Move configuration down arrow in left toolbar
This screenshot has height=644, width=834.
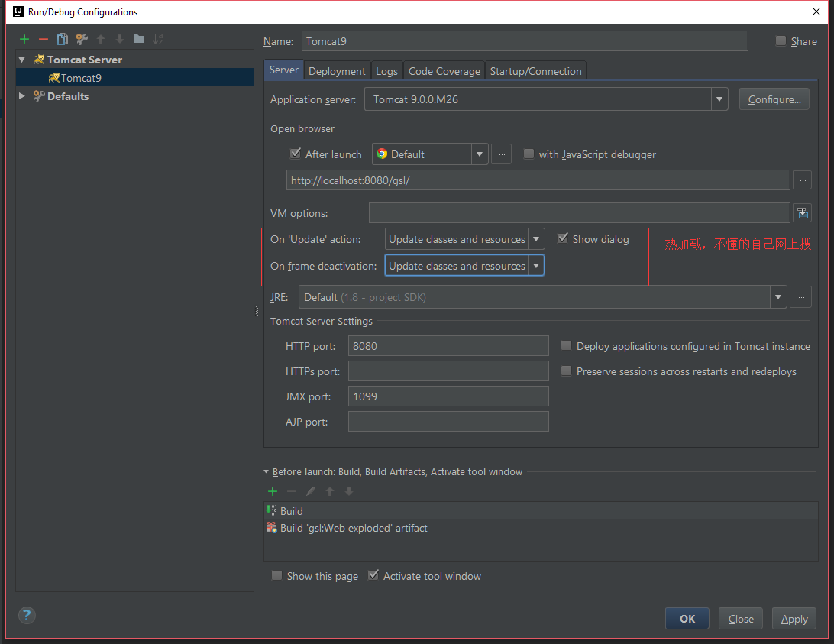click(x=120, y=39)
